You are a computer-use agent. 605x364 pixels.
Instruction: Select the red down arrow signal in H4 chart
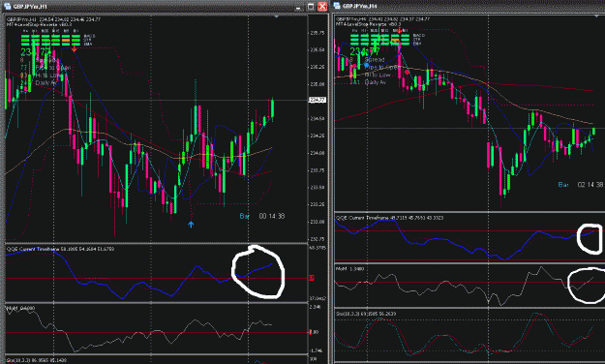pos(399,31)
